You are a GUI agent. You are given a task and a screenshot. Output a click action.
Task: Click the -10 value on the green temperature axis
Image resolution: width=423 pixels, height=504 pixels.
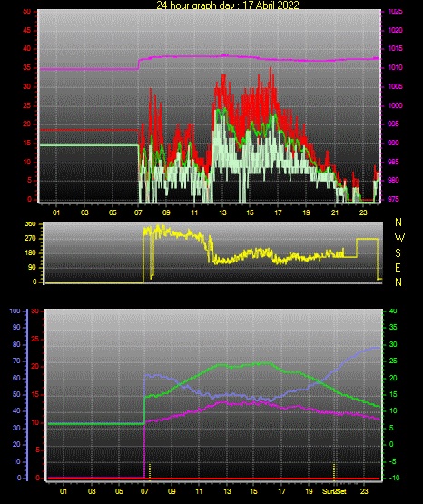(394, 478)
